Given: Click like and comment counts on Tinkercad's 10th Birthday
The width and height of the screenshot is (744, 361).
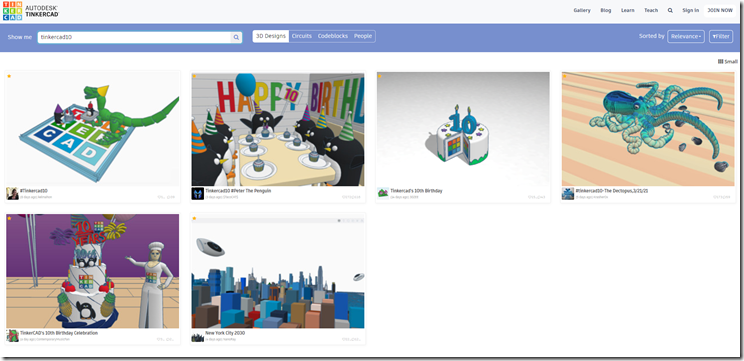Looking at the screenshot, I should 537,197.
